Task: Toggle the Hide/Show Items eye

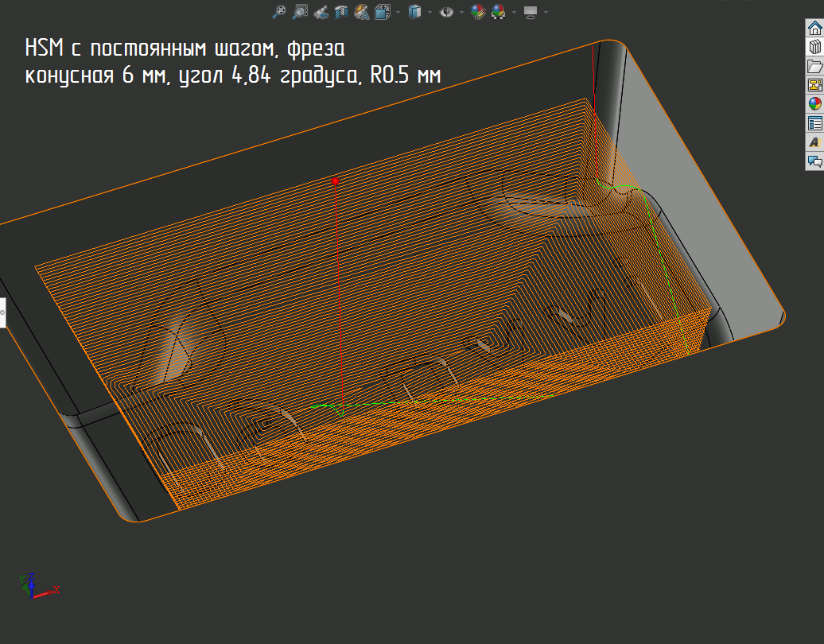Action: click(x=447, y=12)
